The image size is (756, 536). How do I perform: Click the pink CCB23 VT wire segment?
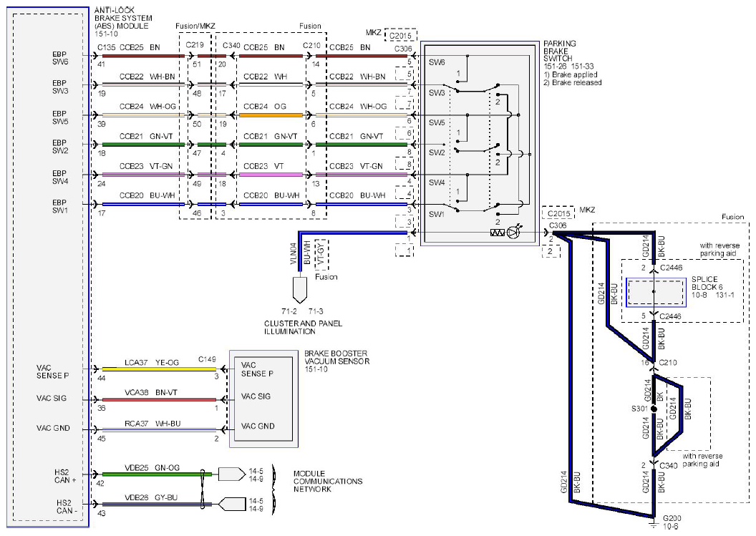(271, 175)
